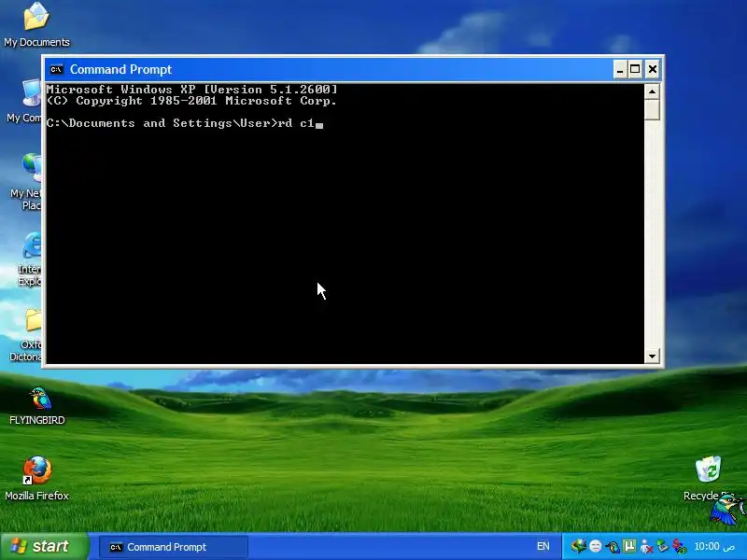Select the Recycle Bin desktop icon
747x560 pixels.
[709, 478]
